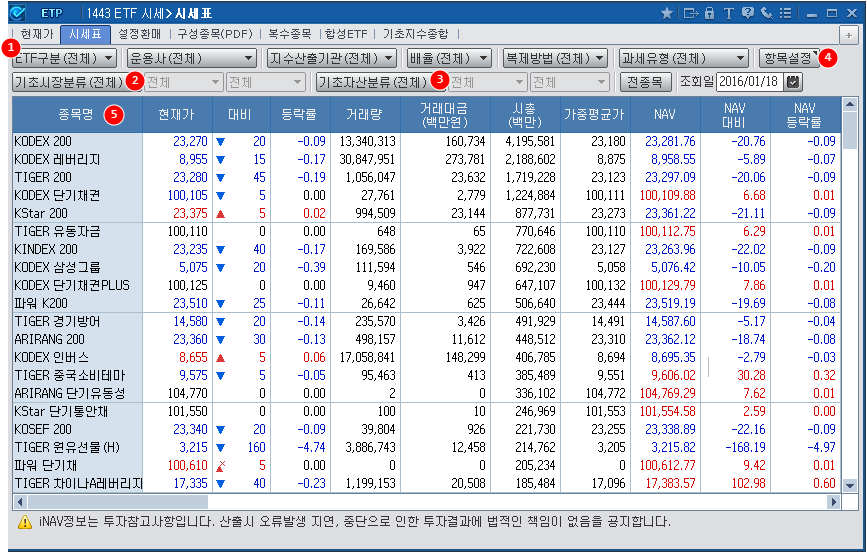Click the padlock lock icon
The image size is (867, 553).
pos(709,13)
